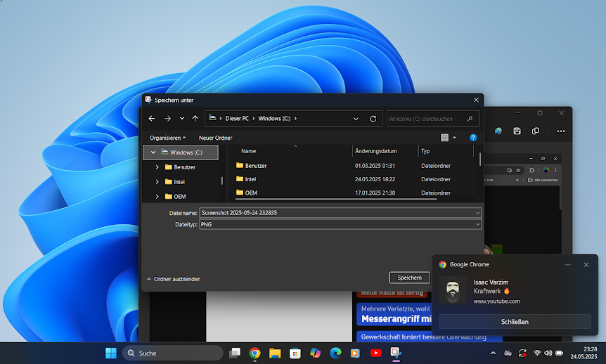Open File Explorer from the taskbar
The width and height of the screenshot is (606, 364).
[275, 353]
